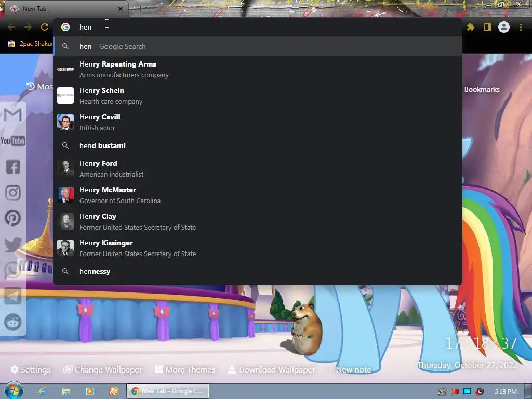Screen dimensions: 532x399
Task: Choose the Henry Schein suggestion
Action: [x=258, y=96]
